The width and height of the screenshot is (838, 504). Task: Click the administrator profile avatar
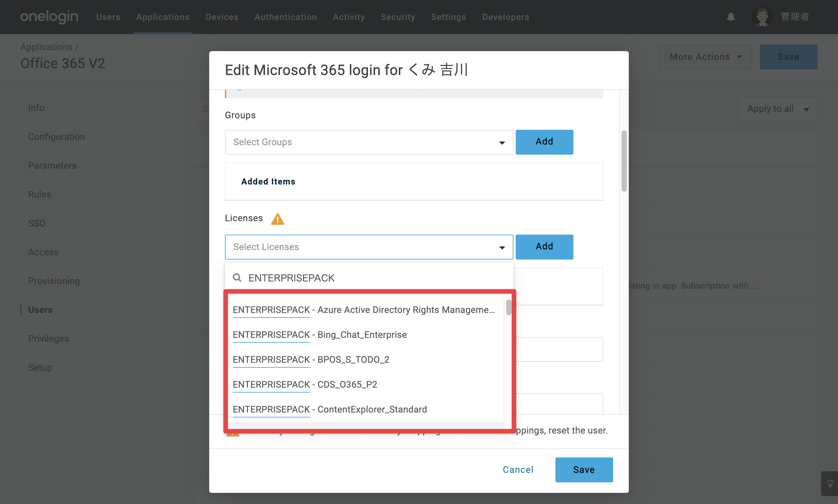[x=762, y=17]
